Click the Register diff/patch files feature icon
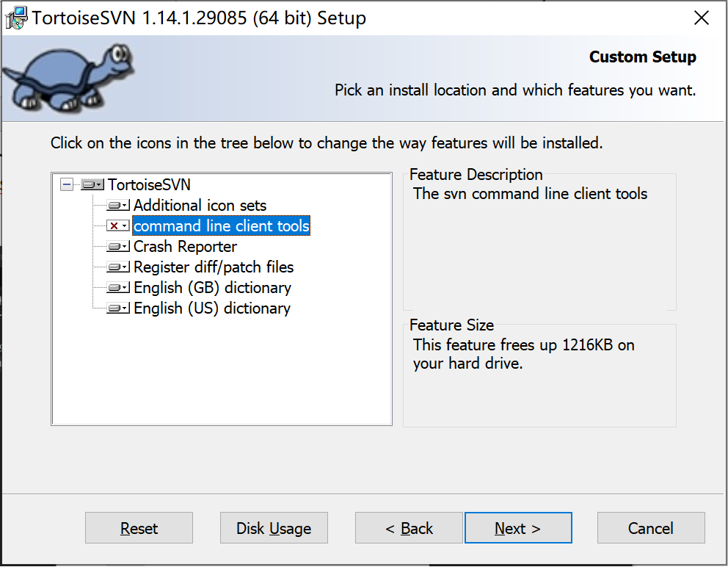Image resolution: width=728 pixels, height=567 pixels. tap(118, 267)
